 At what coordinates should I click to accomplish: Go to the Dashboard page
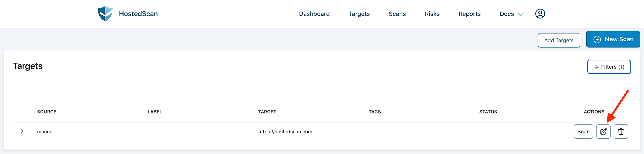pos(314,14)
